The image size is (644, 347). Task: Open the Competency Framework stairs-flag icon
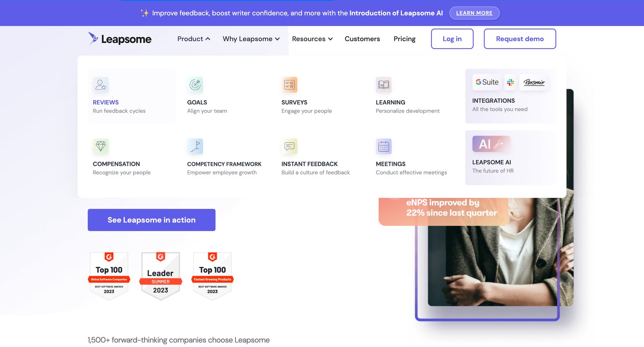195,146
